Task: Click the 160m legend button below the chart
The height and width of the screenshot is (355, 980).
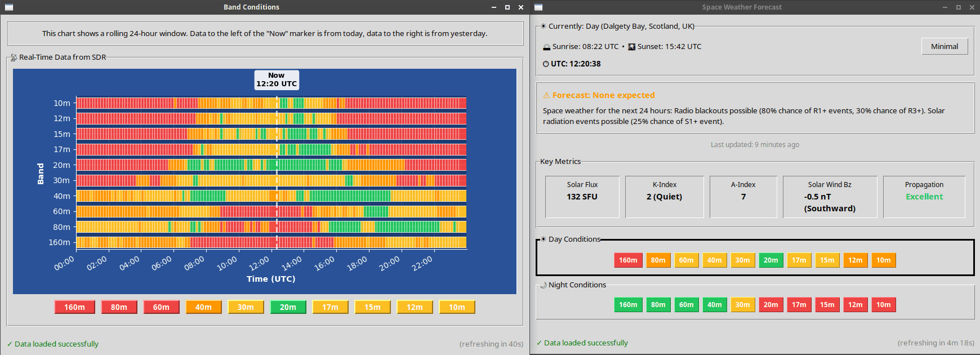Action: (74, 307)
